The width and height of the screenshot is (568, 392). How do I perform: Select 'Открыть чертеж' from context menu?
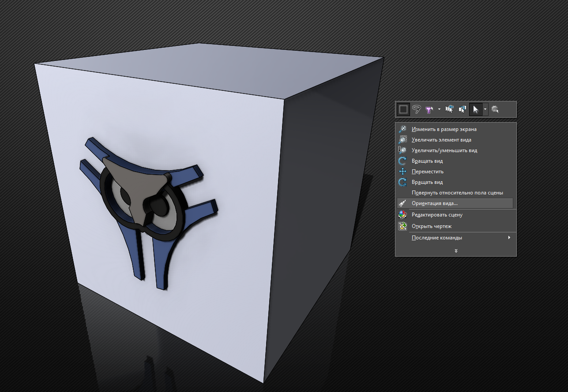click(x=455, y=226)
